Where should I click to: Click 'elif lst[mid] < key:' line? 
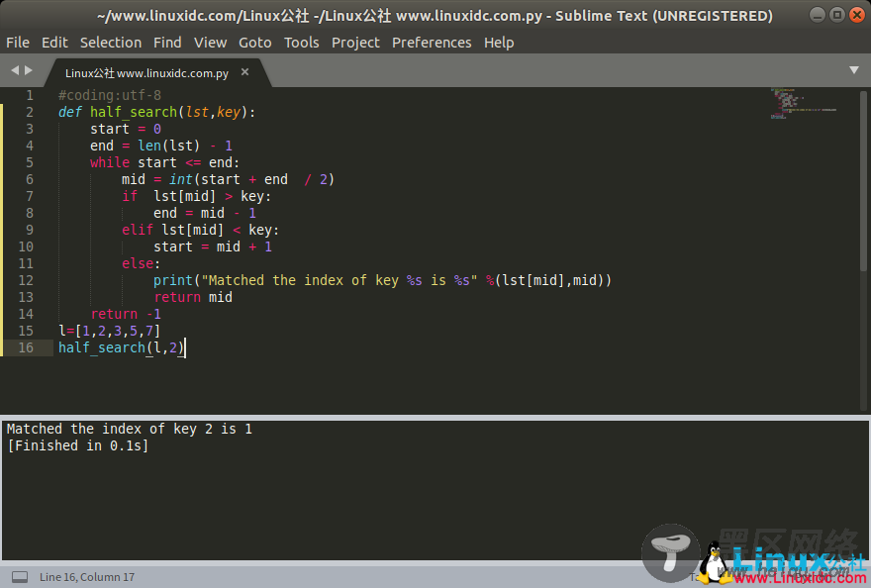[x=200, y=230]
